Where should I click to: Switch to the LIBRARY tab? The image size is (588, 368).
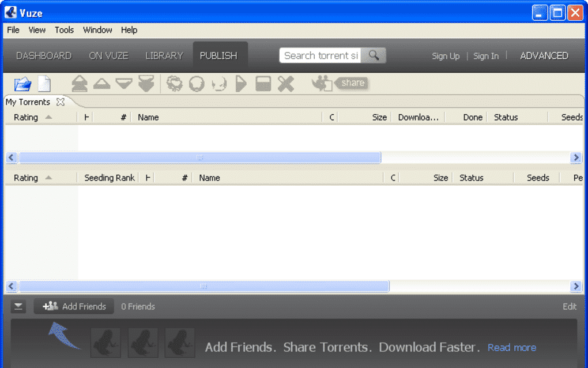(x=164, y=56)
